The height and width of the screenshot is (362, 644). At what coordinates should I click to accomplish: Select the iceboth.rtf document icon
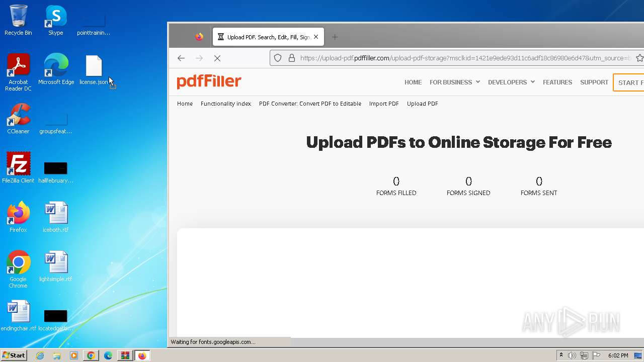click(56, 217)
